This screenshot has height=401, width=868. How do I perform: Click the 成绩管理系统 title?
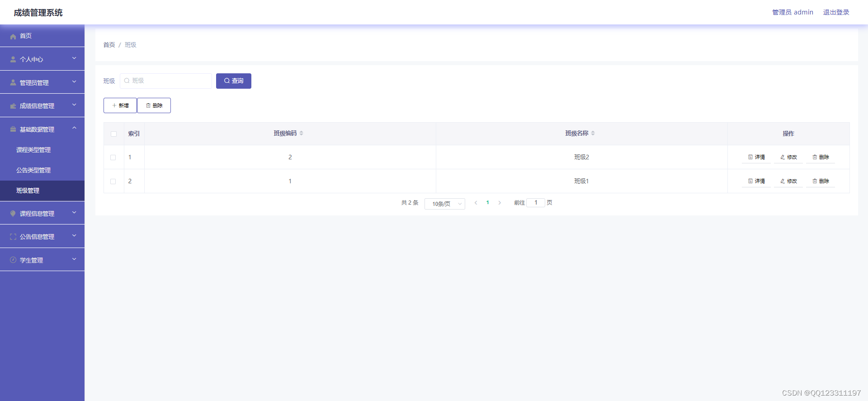(38, 13)
